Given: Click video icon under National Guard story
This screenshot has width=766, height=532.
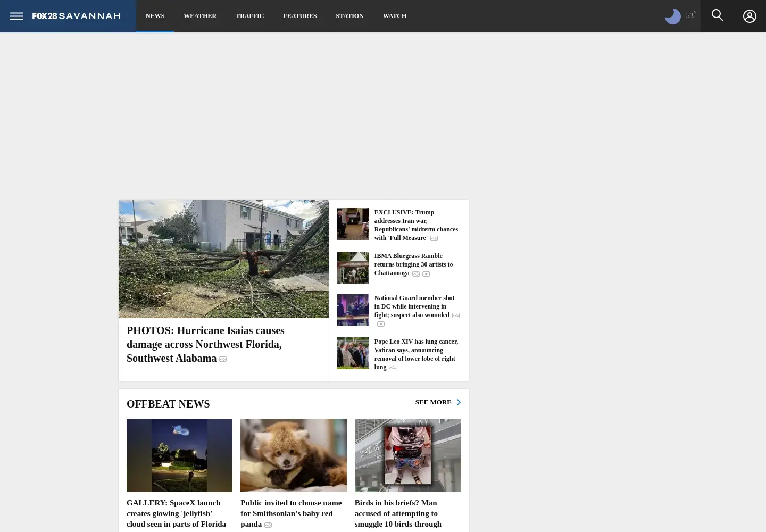Looking at the screenshot, I should tap(381, 324).
